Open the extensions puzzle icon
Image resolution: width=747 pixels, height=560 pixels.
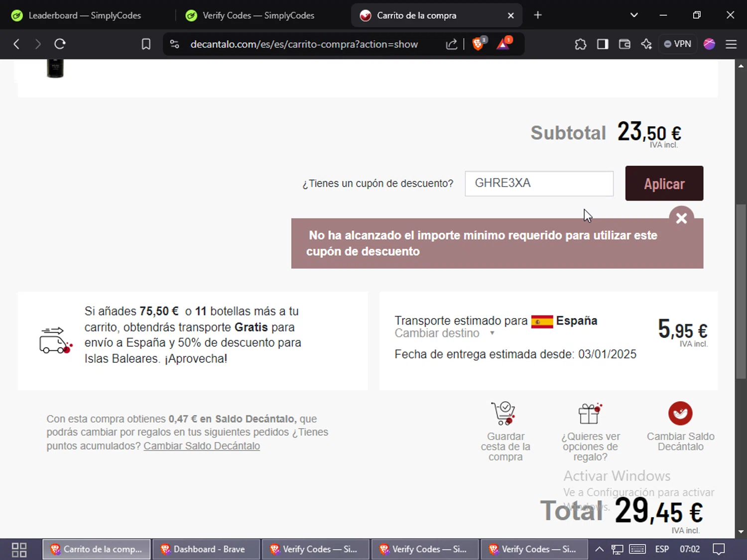pos(581,44)
